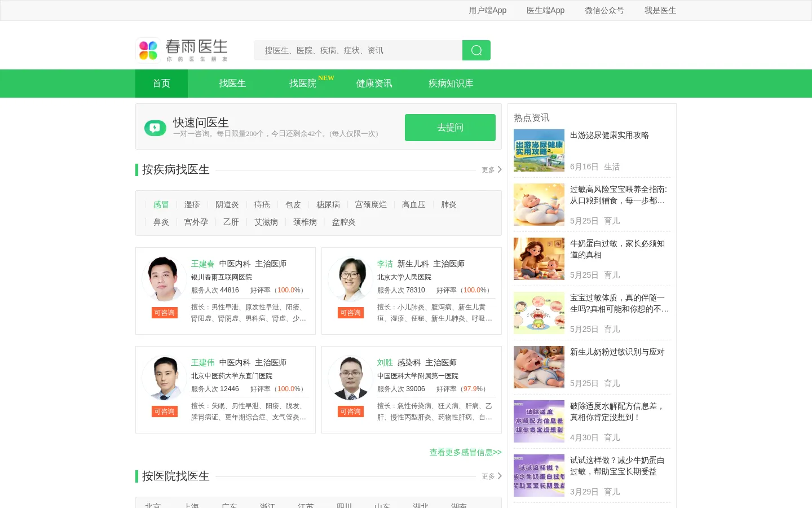Click hospital name 北京大学人民医院
Screen dimensions: 812x508
point(404,277)
